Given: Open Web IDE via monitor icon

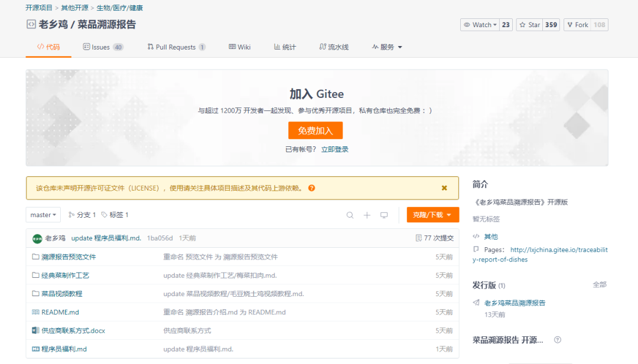Looking at the screenshot, I should pyautogui.click(x=384, y=215).
